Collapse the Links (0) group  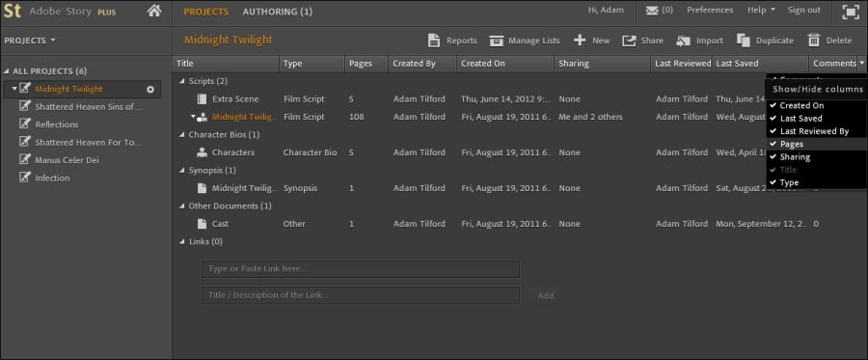(x=182, y=241)
